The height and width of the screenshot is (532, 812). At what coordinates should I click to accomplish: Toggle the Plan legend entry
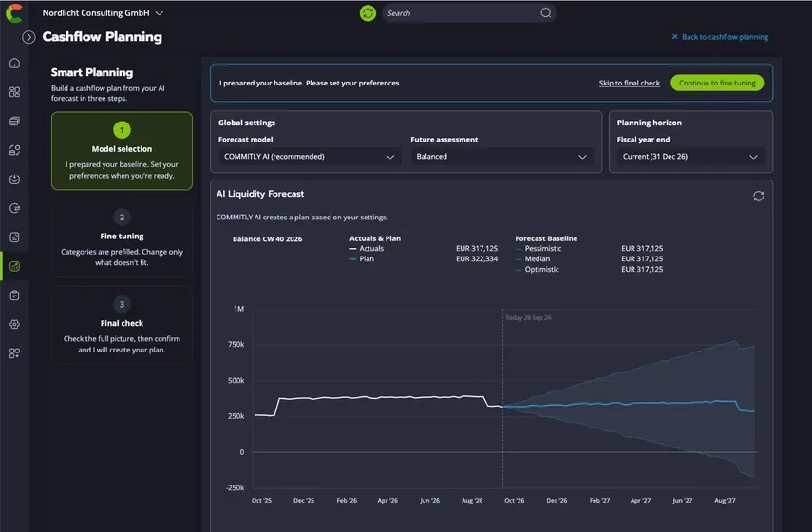[362, 259]
